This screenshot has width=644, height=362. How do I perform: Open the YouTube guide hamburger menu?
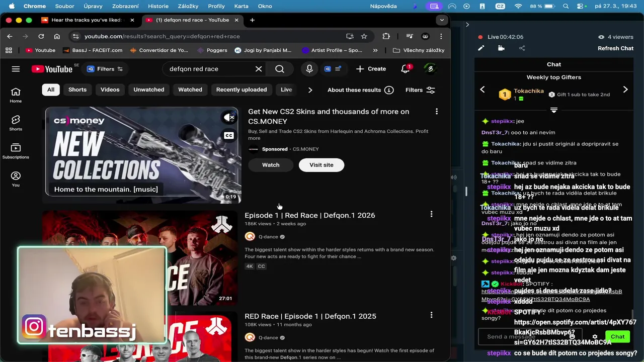16,69
